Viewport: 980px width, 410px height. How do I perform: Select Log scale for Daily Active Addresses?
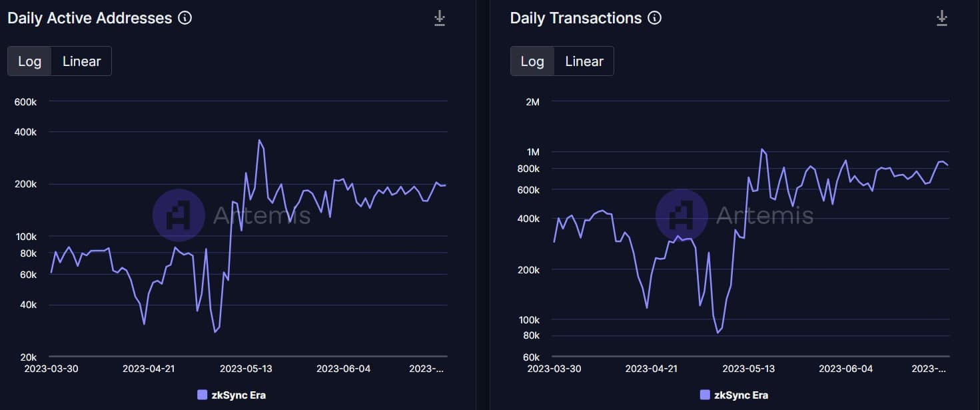click(30, 61)
